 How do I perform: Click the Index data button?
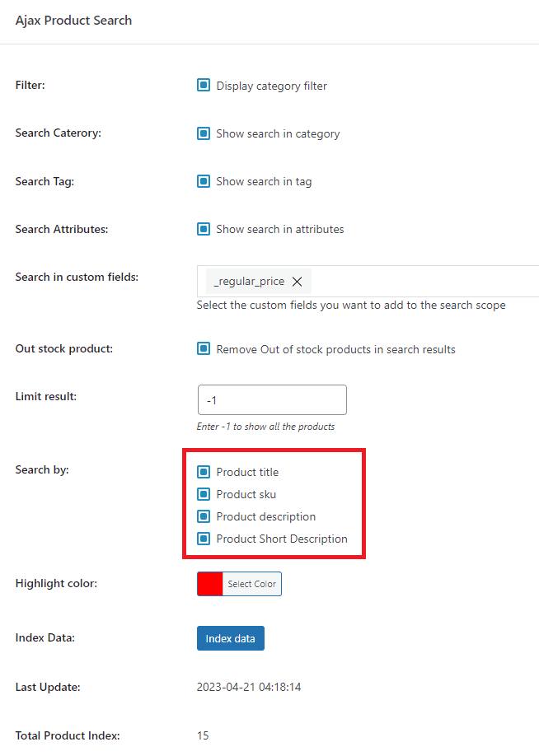(230, 638)
